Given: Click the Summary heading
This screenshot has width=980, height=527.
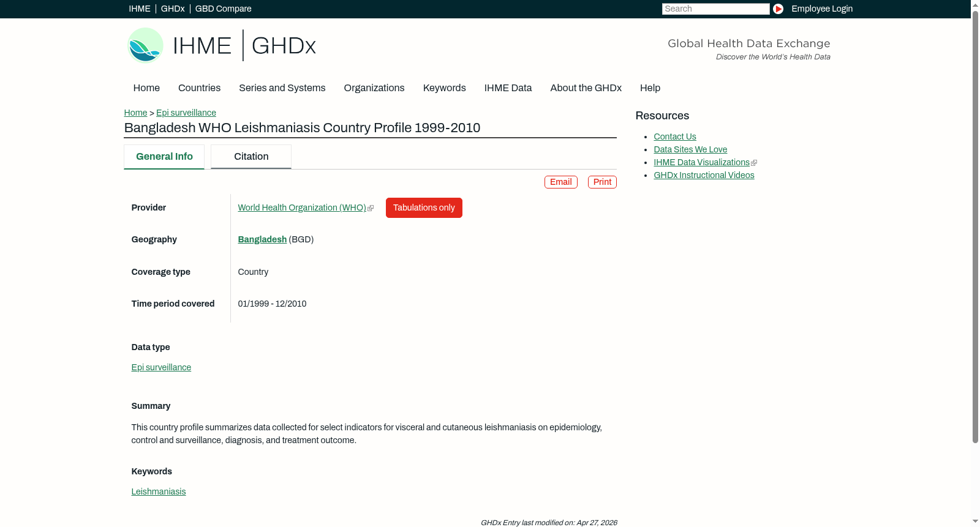Looking at the screenshot, I should click(x=151, y=406).
